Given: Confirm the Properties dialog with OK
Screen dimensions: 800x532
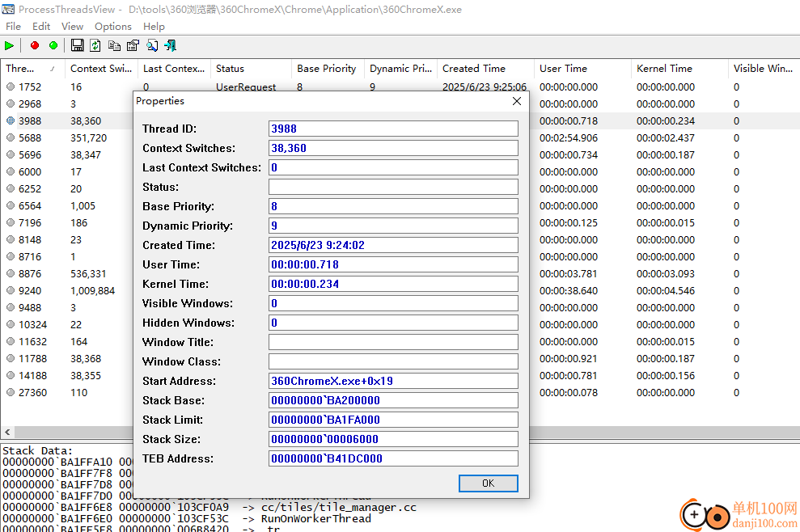Looking at the screenshot, I should (489, 483).
